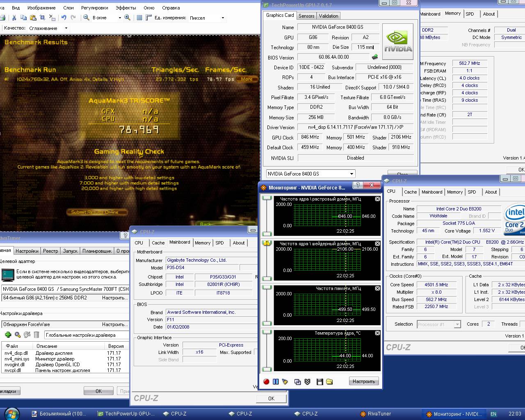Open the units dropdown showing Пиксел

[x=223, y=18]
